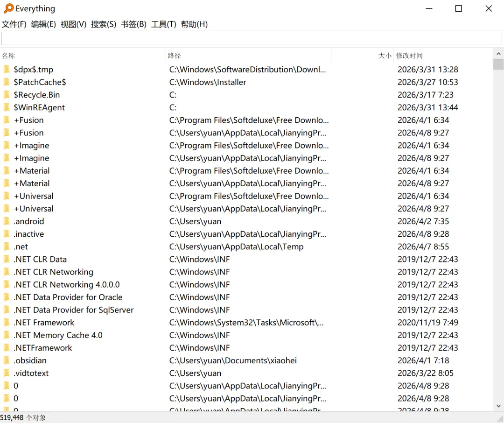Select .NET Data Provider for SqlServer entry
Viewport: 504px width, 423px height.
[74, 310]
